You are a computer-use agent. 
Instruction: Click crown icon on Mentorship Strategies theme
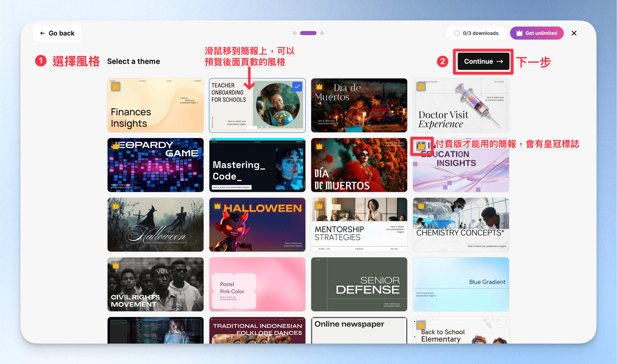(319, 206)
